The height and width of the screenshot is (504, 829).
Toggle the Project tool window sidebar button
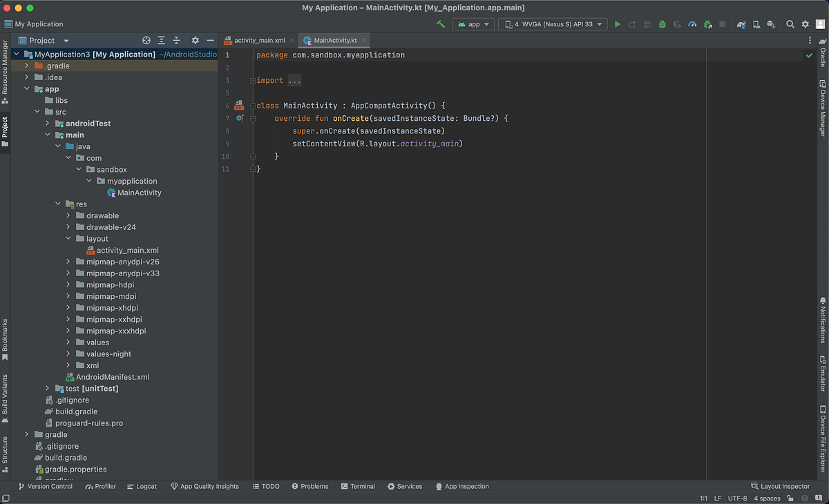pos(5,131)
